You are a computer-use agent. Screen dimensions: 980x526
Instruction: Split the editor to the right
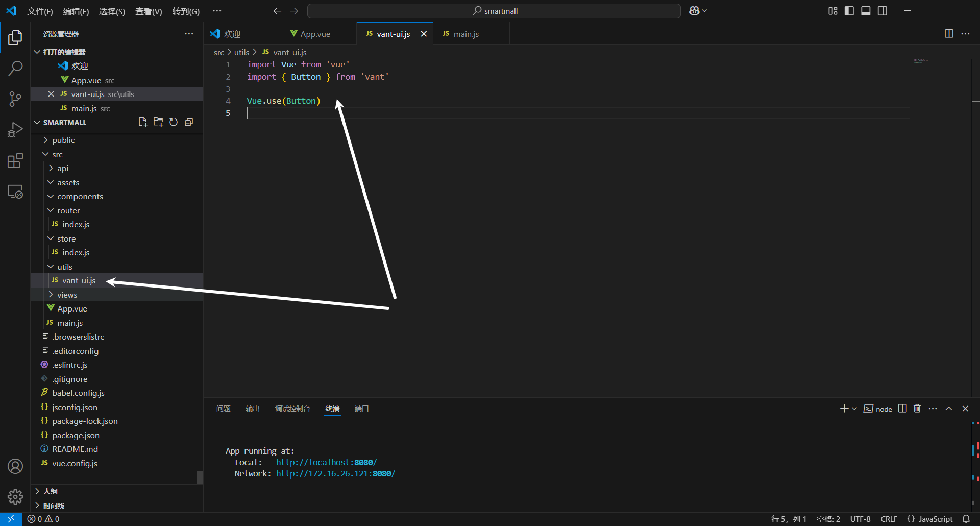949,34
